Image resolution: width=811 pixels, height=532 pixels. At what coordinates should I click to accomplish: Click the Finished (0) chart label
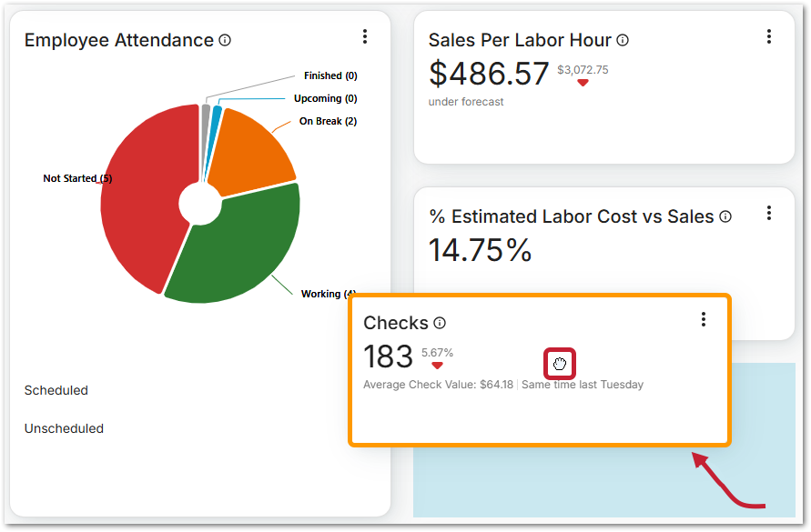tap(329, 75)
